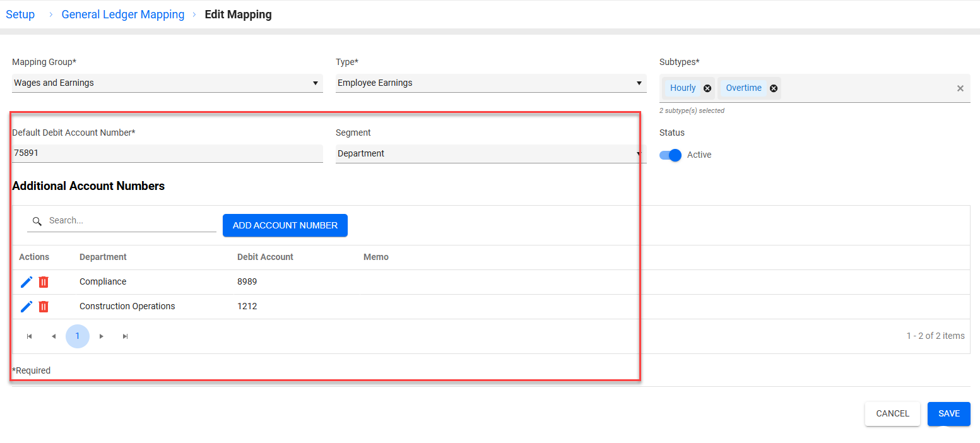Click the Add Account Number button
980x443 pixels.
pos(285,225)
